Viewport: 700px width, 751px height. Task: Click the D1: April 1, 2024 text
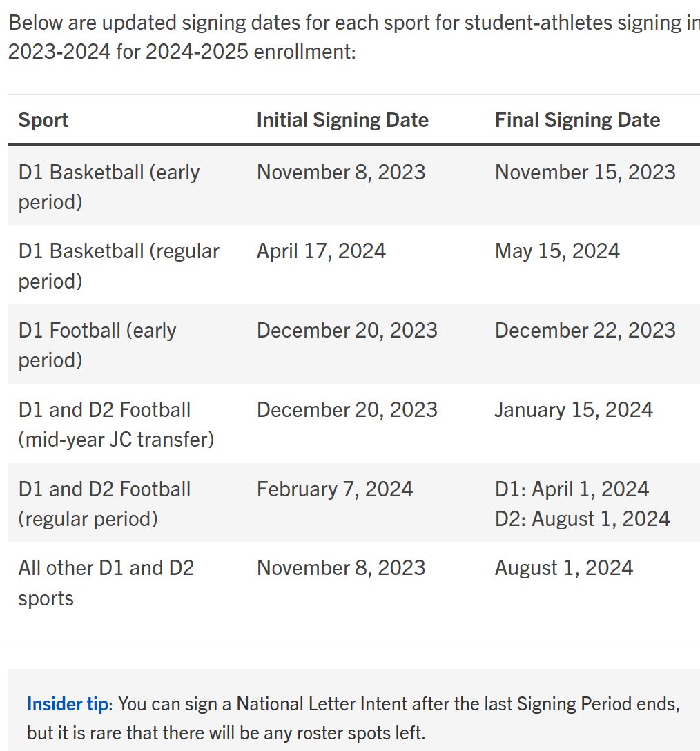tap(572, 489)
